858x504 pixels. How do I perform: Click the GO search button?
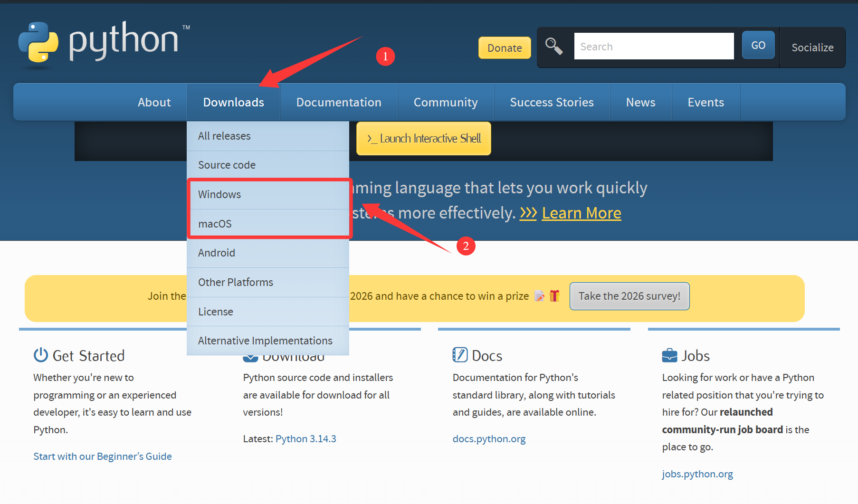tap(758, 45)
